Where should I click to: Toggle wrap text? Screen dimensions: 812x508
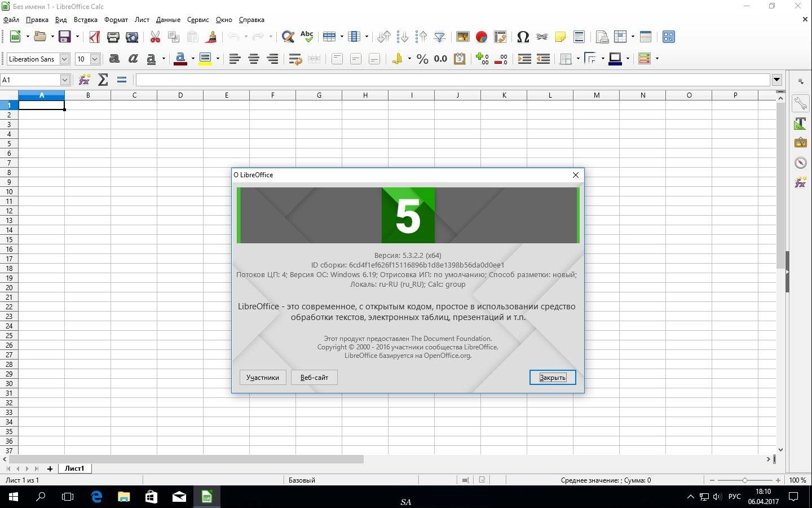(295, 59)
